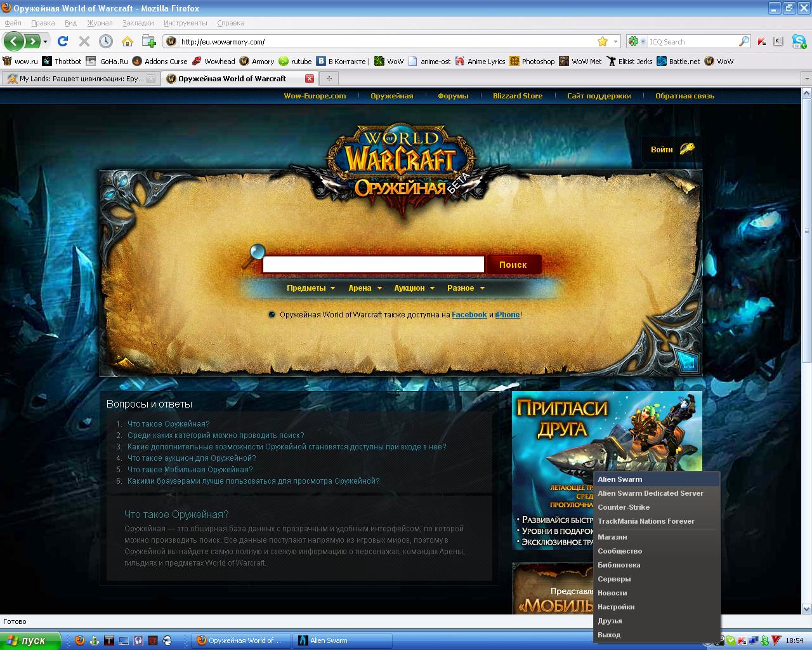Expand the Арена dropdown
This screenshot has width=812, height=650.
[x=365, y=288]
